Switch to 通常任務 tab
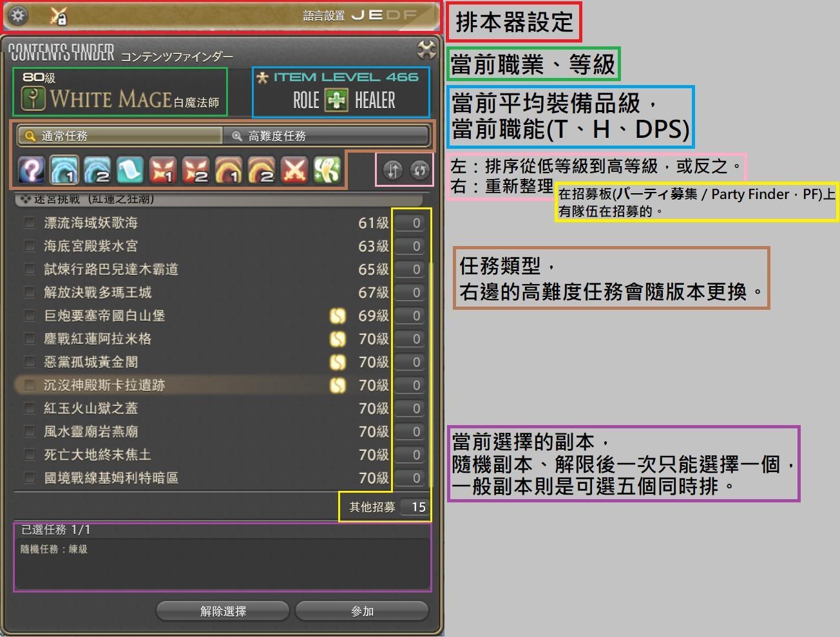The height and width of the screenshot is (637, 840). 120,136
